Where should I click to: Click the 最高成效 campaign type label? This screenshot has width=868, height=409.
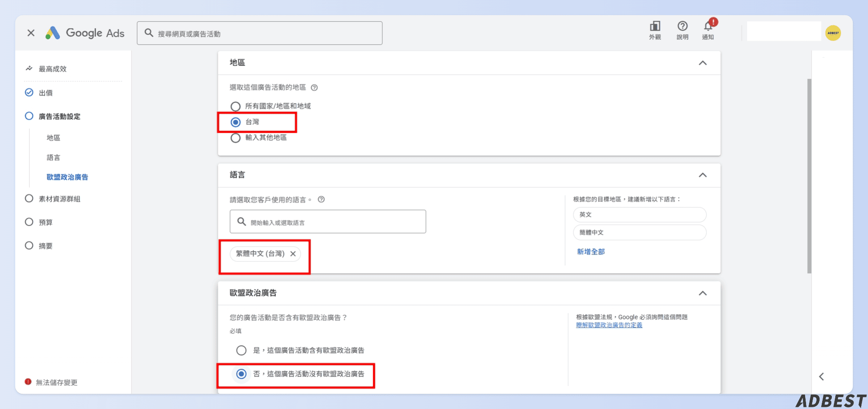52,69
